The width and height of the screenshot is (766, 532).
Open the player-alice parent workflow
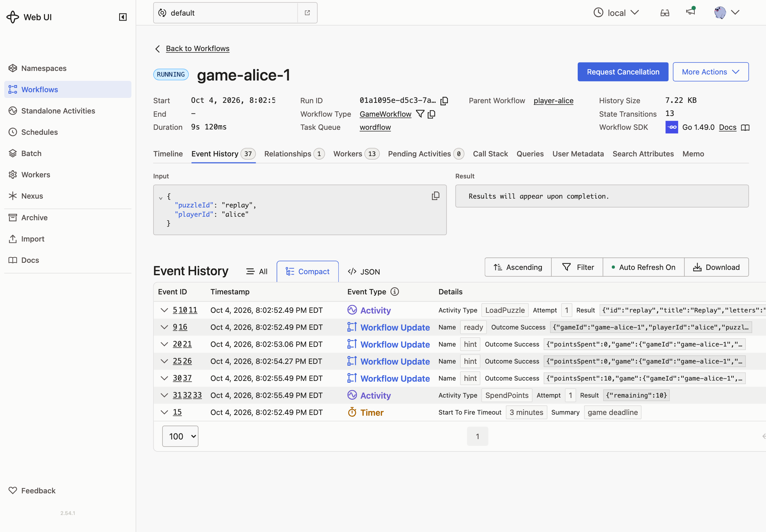554,101
